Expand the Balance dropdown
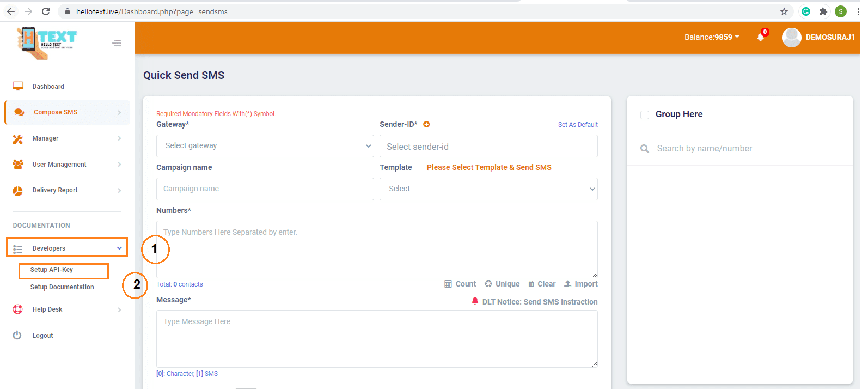 (711, 37)
